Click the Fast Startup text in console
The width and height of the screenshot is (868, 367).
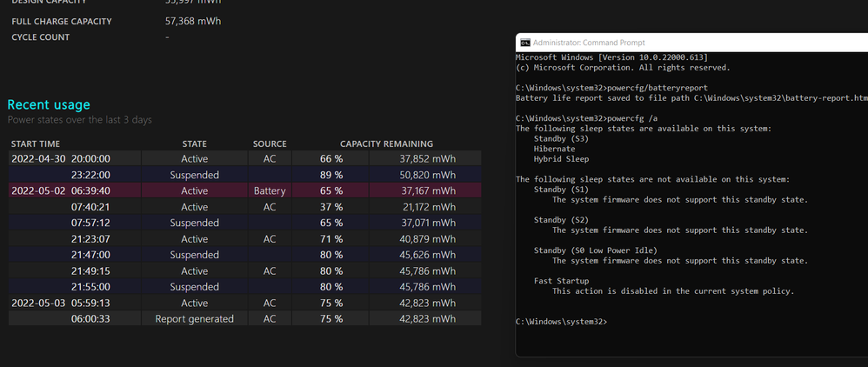pos(561,281)
